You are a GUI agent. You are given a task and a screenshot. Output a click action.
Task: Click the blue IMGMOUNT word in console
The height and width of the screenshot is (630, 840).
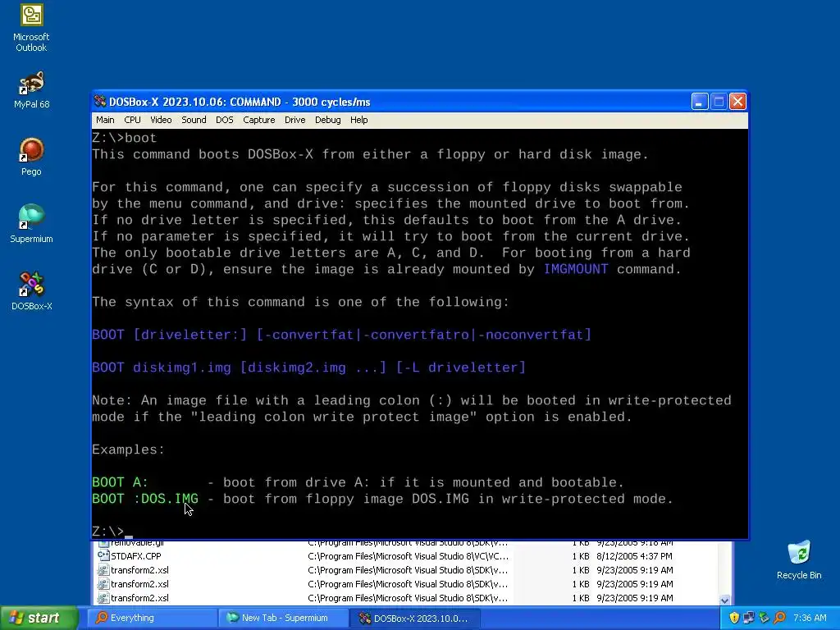click(x=576, y=269)
